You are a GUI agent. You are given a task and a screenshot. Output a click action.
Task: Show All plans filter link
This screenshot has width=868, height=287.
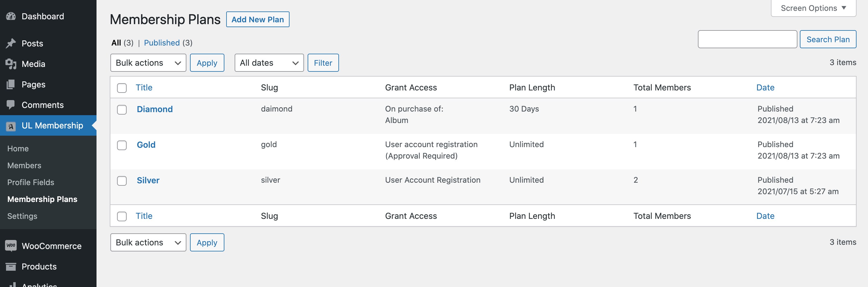(116, 43)
